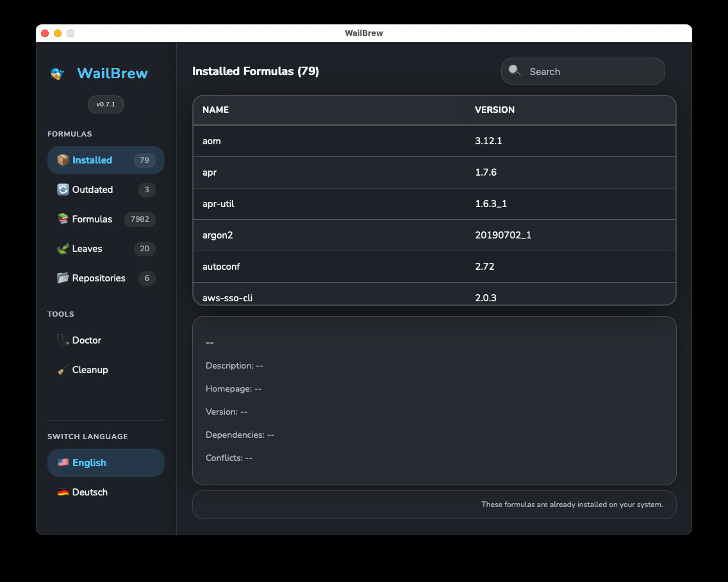Click the Cleanup broom icon
The height and width of the screenshot is (582, 728).
(63, 370)
